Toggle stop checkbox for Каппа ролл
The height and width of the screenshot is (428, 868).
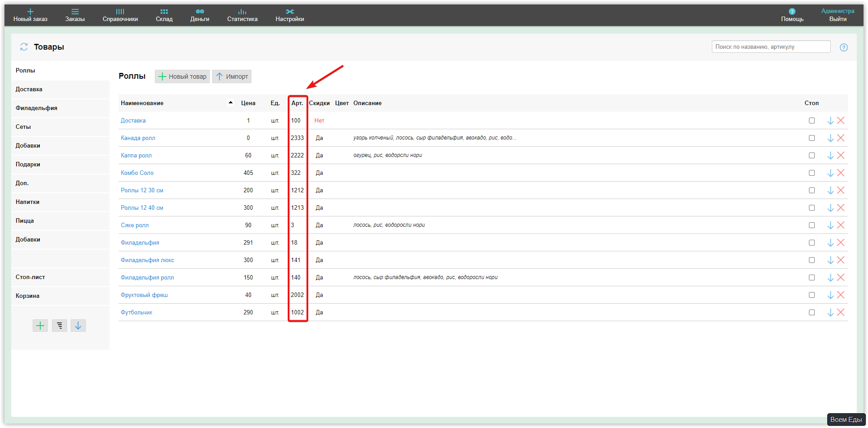(x=812, y=155)
